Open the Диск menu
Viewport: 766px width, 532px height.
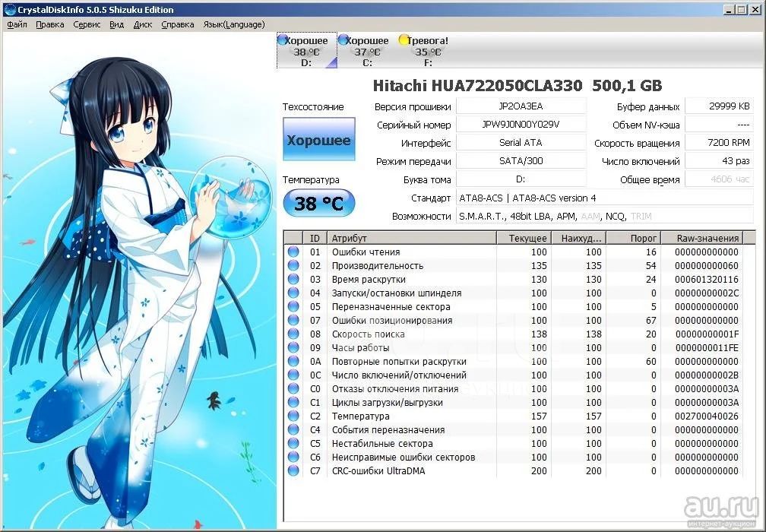143,24
